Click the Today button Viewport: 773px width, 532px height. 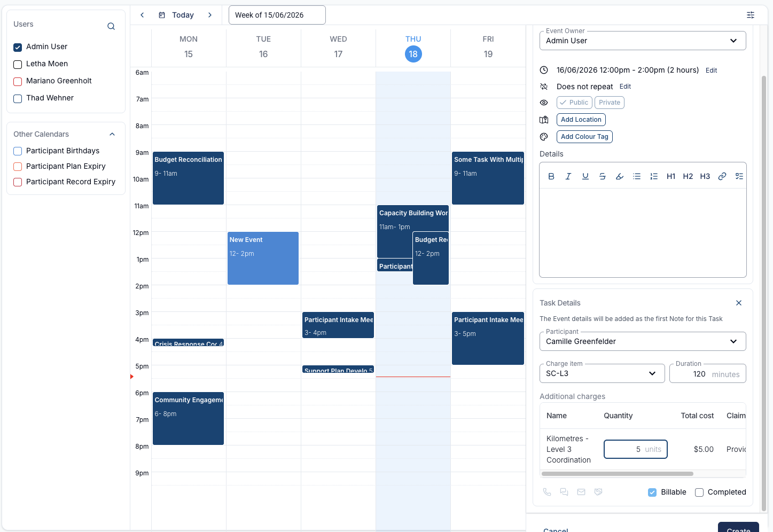[x=176, y=15]
